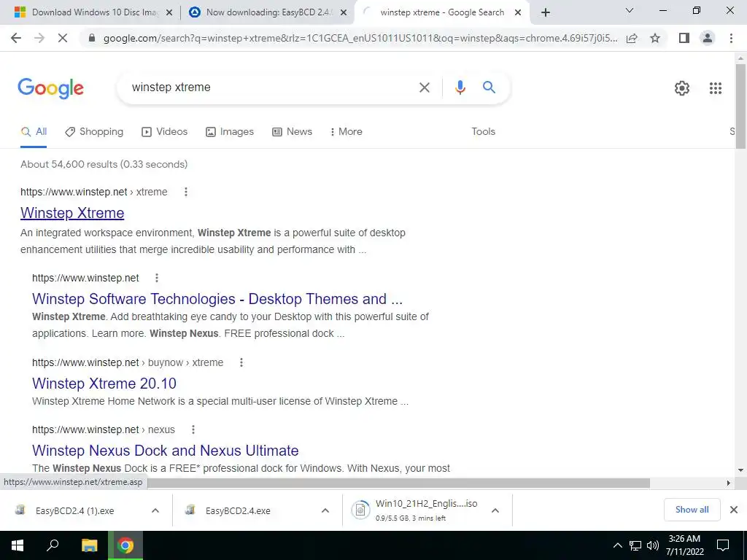Click the address bar URL
747x560 pixels.
click(360, 38)
